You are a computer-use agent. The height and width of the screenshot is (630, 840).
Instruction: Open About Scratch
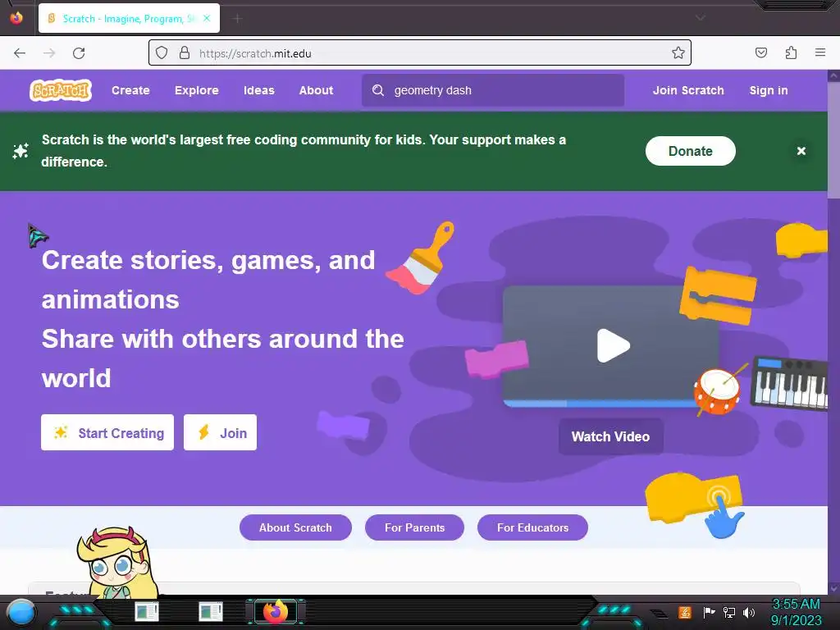[x=295, y=527]
